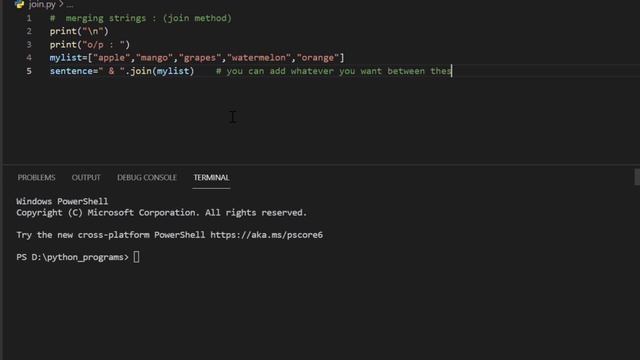Click the "orange" string in the list
This screenshot has height=360, width=640.
point(318,58)
